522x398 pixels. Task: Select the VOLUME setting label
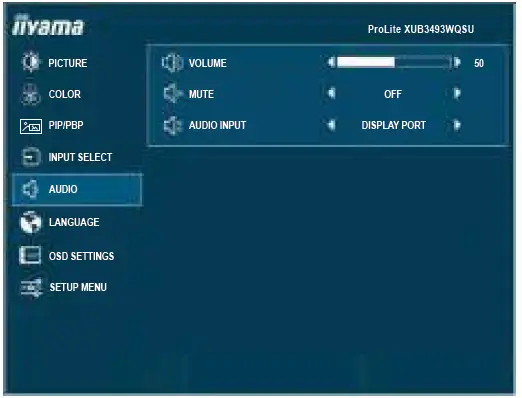click(x=208, y=63)
